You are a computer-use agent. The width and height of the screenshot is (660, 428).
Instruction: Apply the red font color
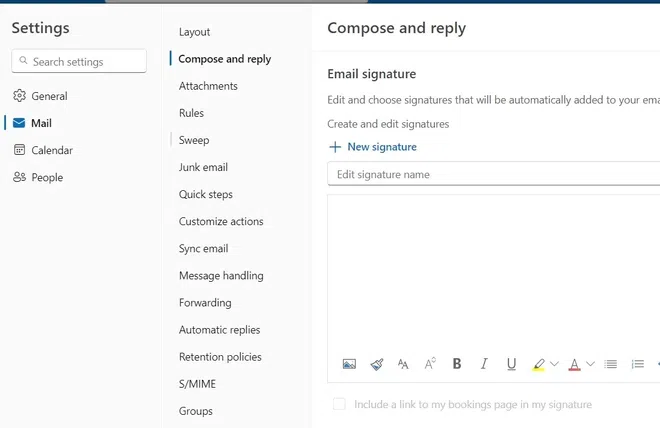point(574,364)
